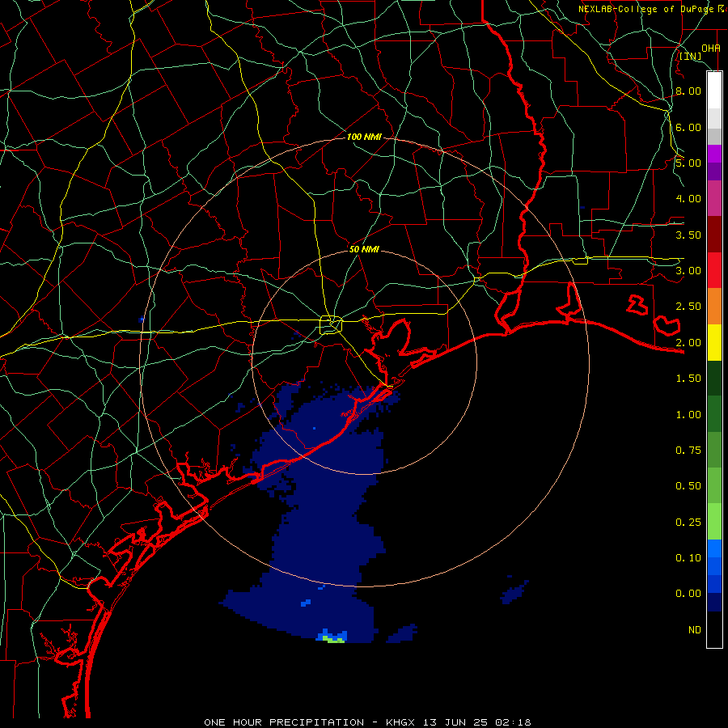Select the darkest green swatch beside 1.50
728x728 pixels.
pos(714,379)
